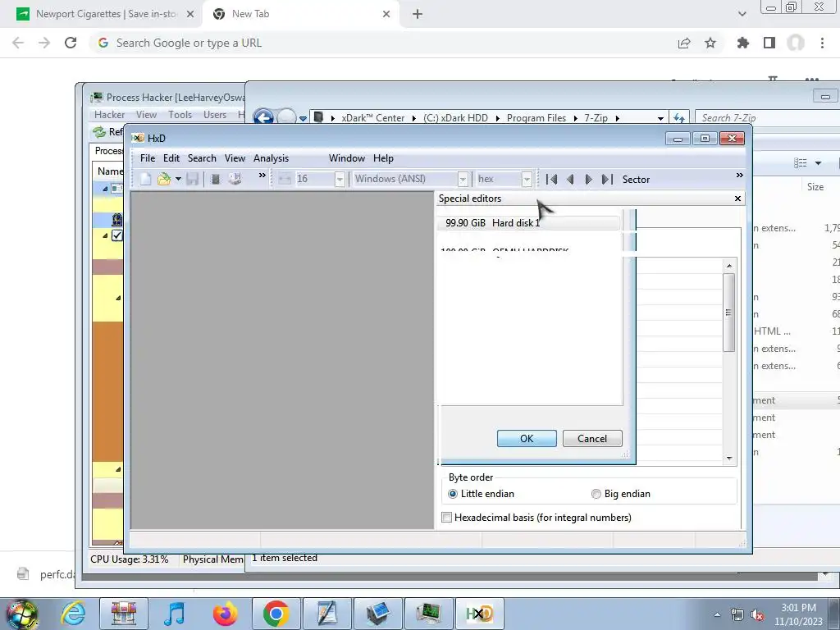Screen dimensions: 840x630
Task: Click xDark Center in the Explorer breadcrumb
Action: (373, 118)
